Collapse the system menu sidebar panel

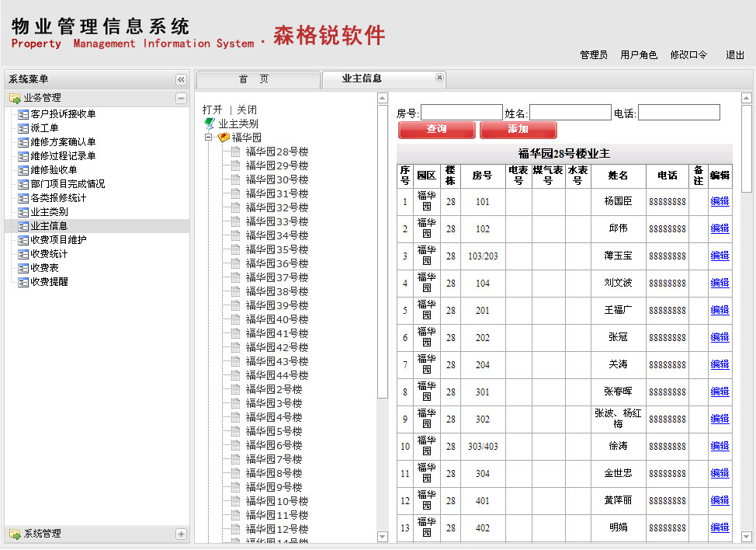coord(181,79)
